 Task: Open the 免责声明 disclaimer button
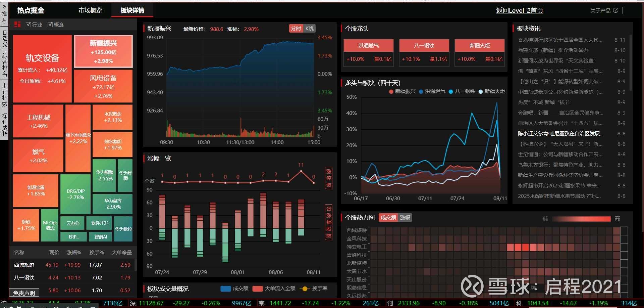click(23, 292)
